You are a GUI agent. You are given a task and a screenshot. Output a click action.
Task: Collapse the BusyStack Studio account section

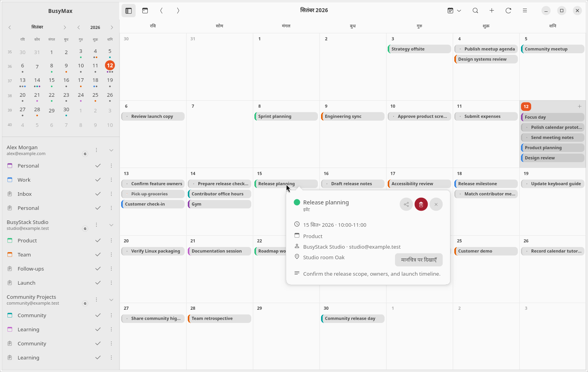[x=111, y=225]
